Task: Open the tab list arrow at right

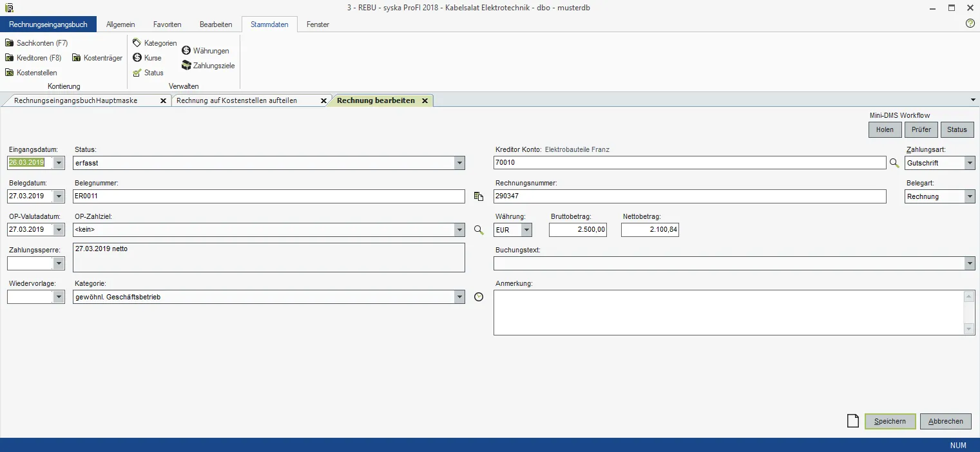Action: point(973,100)
